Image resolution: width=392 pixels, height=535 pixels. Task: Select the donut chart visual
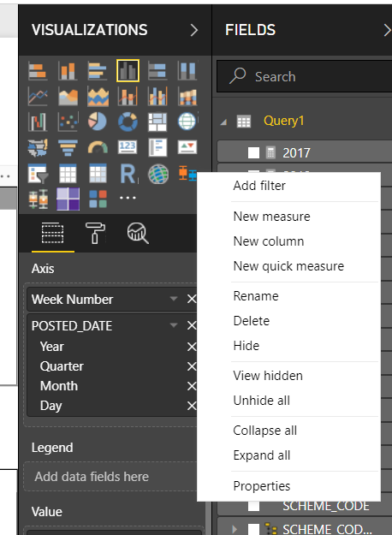point(128,122)
